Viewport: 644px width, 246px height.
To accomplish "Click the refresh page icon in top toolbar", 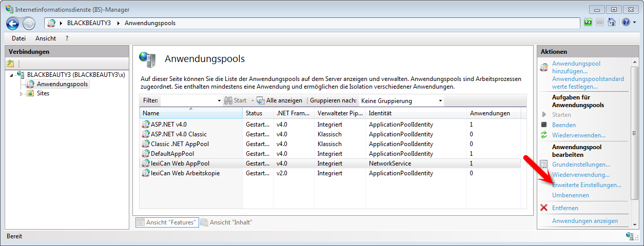I will tap(588, 23).
